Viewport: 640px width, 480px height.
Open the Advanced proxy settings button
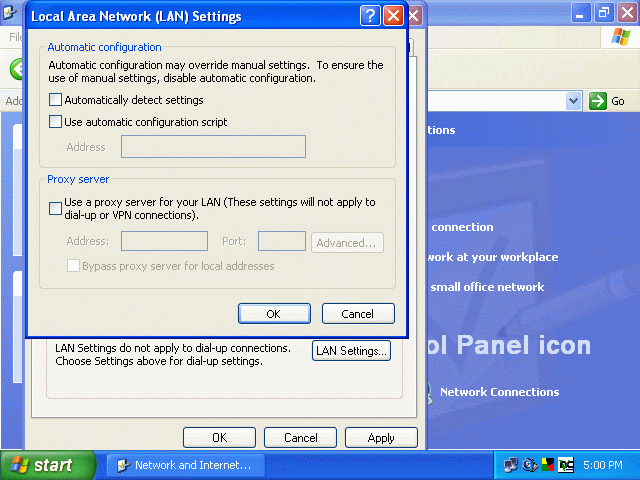click(347, 243)
